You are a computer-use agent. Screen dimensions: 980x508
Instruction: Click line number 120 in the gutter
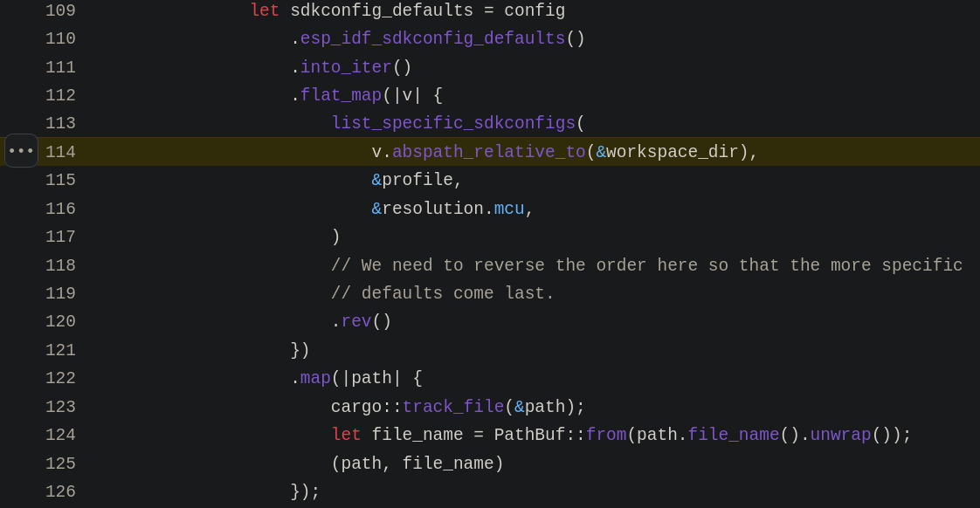click(60, 321)
